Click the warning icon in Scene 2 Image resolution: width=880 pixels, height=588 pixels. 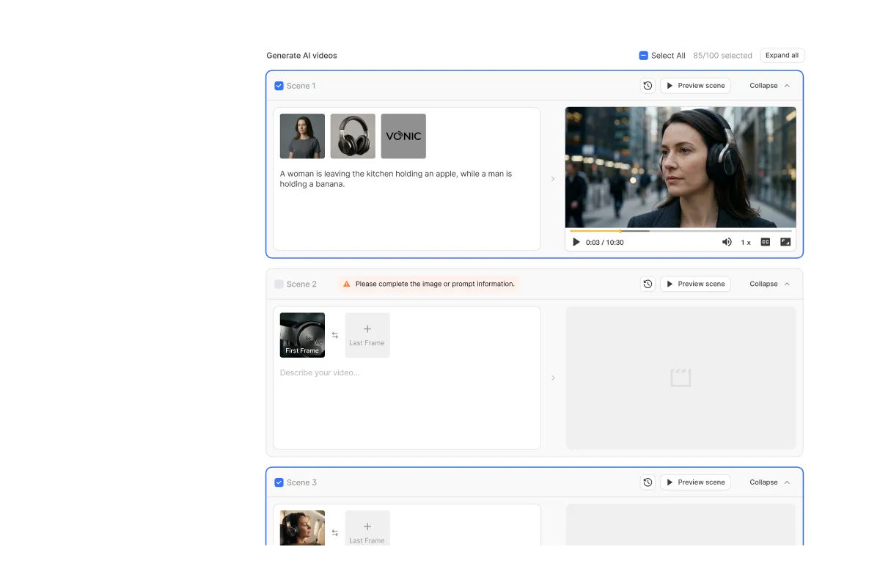coord(347,284)
